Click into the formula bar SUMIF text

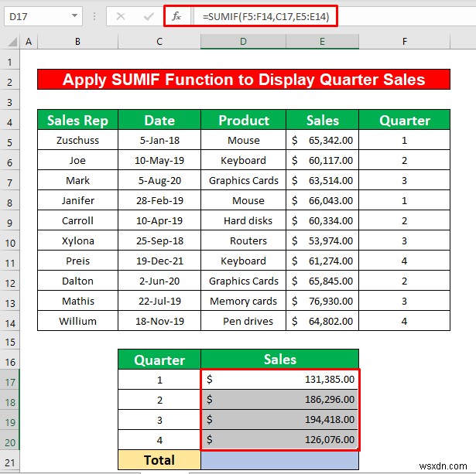pos(265,16)
